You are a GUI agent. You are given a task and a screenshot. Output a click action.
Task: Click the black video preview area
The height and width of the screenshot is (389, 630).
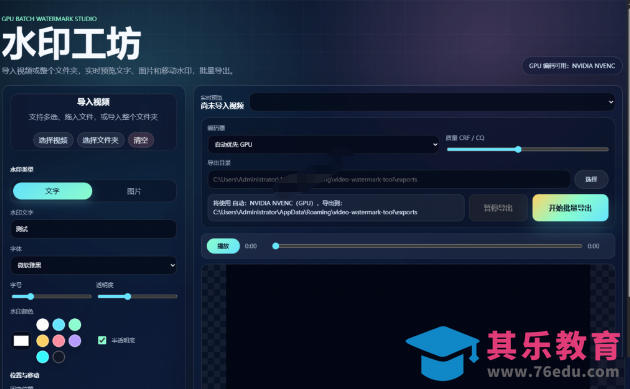[x=408, y=326]
